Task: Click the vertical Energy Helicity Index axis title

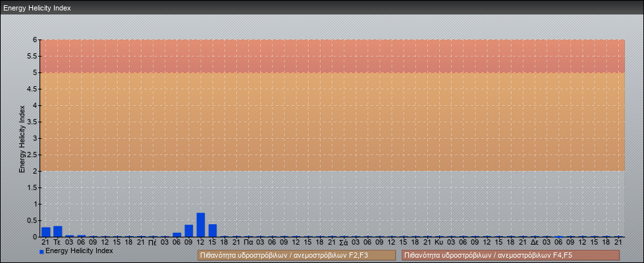Action: [22, 138]
